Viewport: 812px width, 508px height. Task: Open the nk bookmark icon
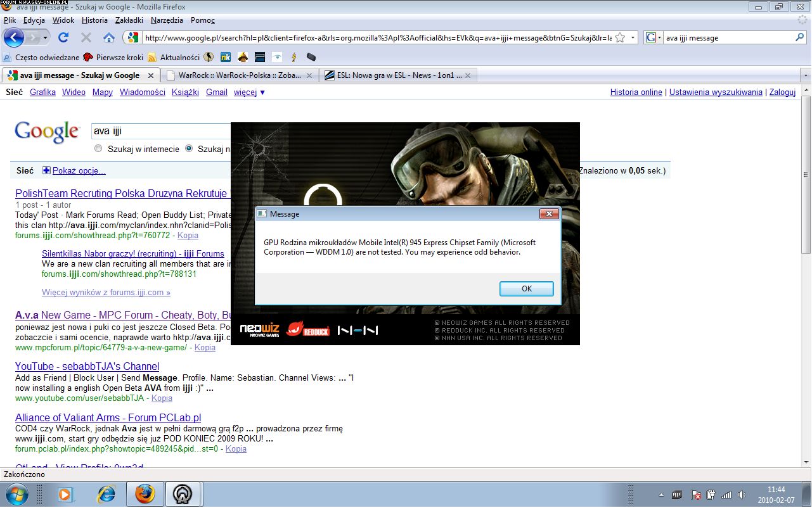(x=225, y=57)
